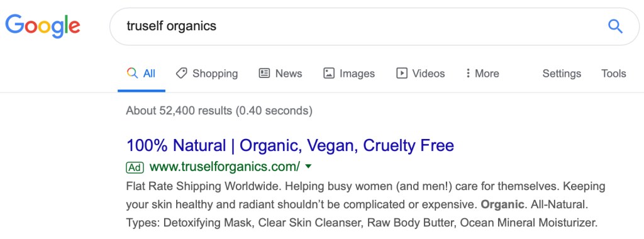The width and height of the screenshot is (644, 239).
Task: Go to the Videos results tab
Action: 420,74
